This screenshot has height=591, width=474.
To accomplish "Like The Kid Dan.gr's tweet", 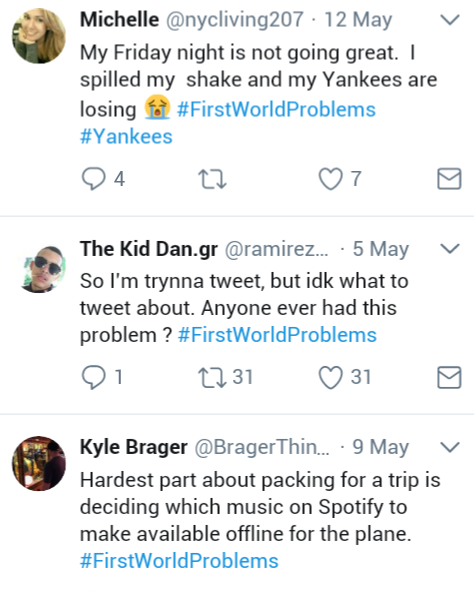I will (330, 377).
